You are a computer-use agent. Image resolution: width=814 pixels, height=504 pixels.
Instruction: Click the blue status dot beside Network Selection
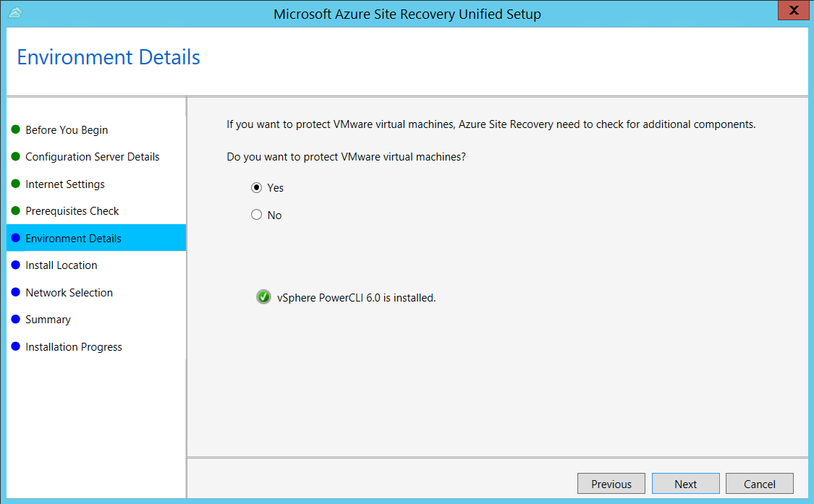point(17,292)
